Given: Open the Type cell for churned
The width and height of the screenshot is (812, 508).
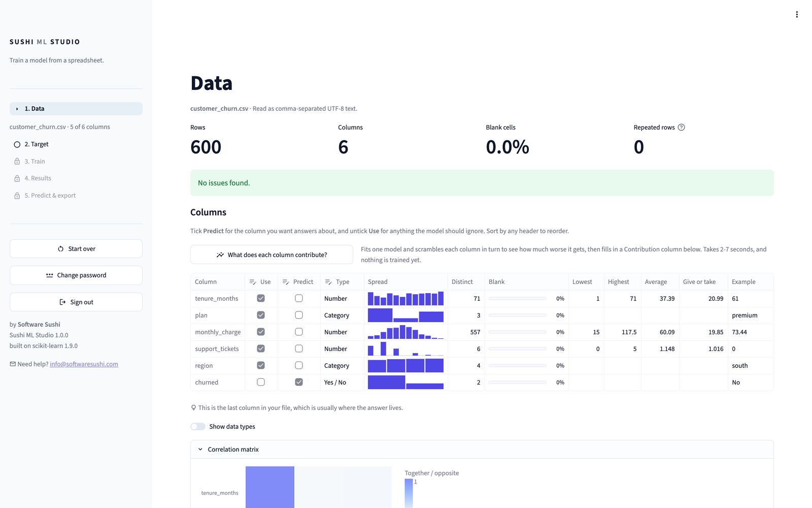Looking at the screenshot, I should click(x=343, y=383).
